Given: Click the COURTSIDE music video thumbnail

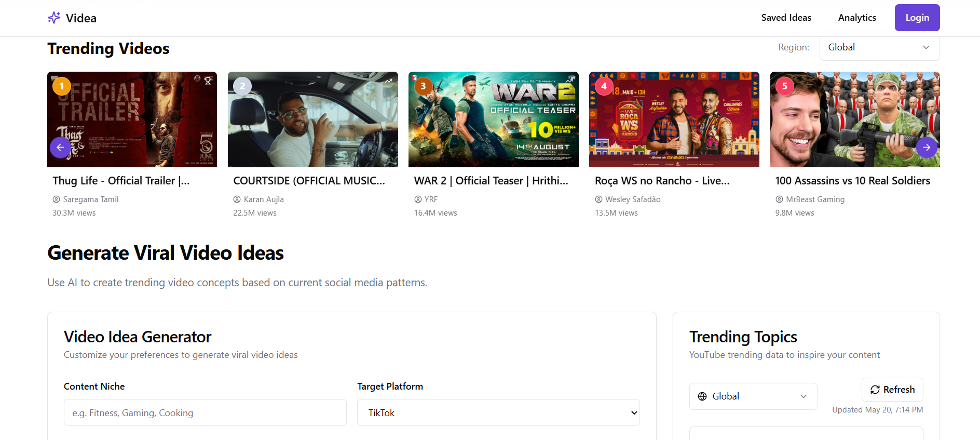Looking at the screenshot, I should tap(313, 119).
